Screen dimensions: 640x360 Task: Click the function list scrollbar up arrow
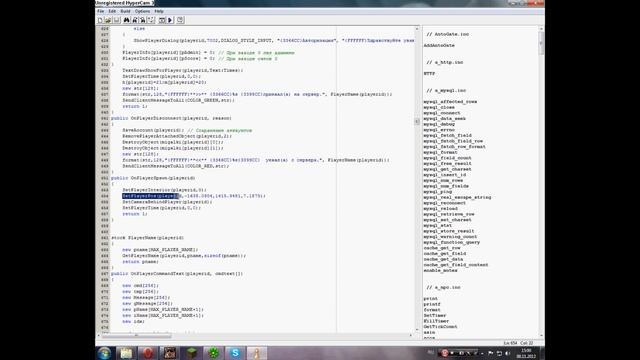tap(541, 29)
